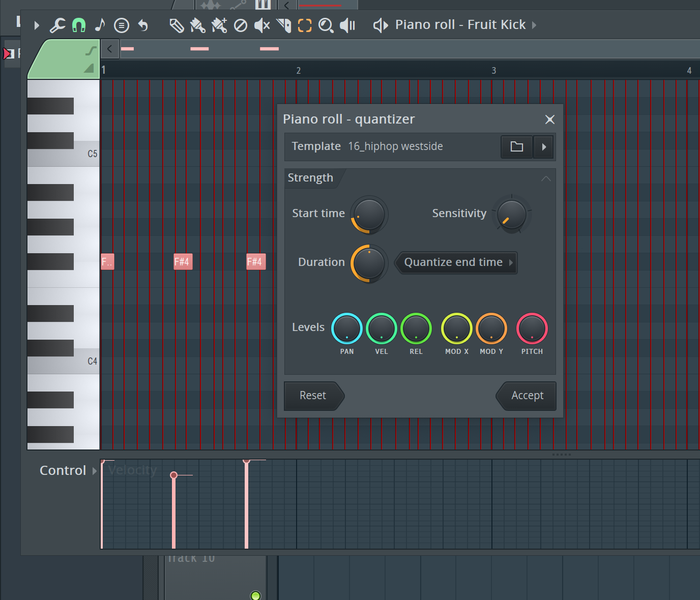This screenshot has height=600, width=700.
Task: Select the Paint drum sequencer tool
Action: 219,25
